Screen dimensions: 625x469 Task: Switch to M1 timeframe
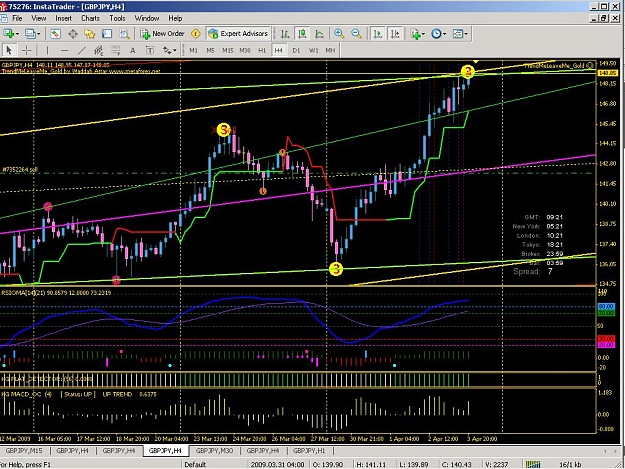coord(193,51)
